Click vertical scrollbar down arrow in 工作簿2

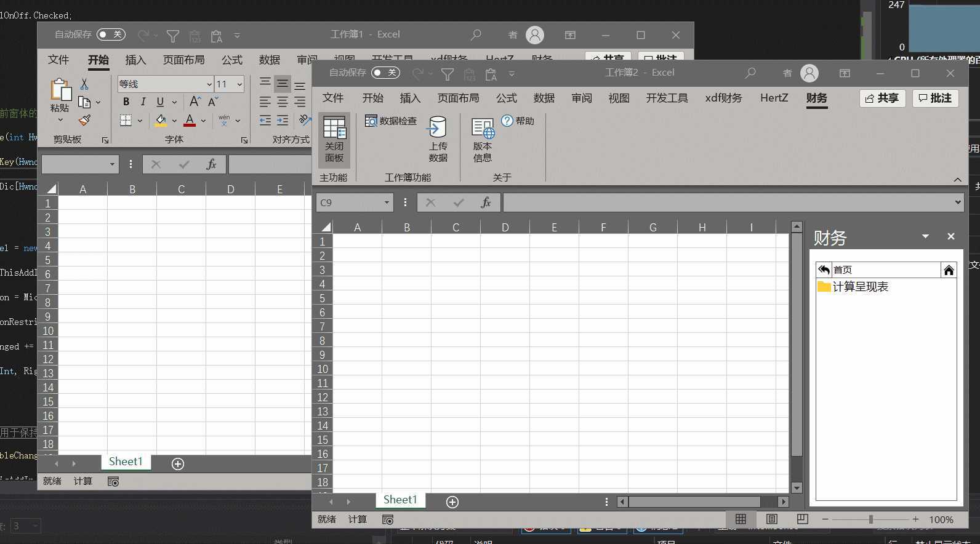coord(797,487)
